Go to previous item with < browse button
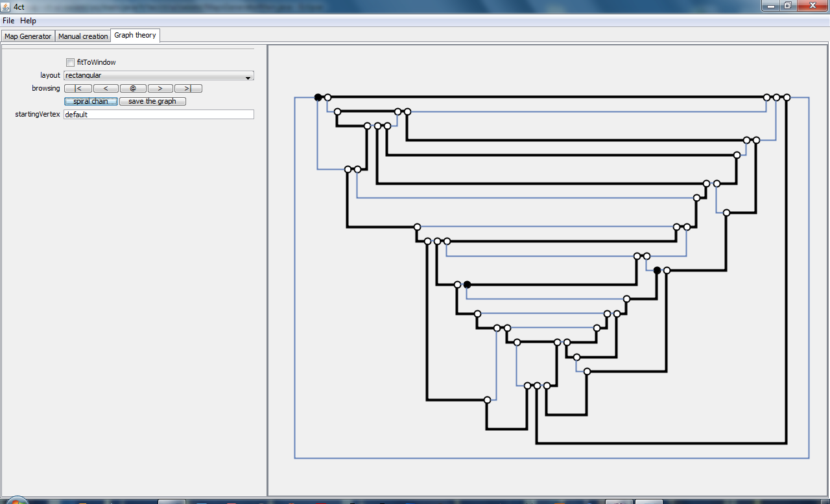 pyautogui.click(x=106, y=88)
